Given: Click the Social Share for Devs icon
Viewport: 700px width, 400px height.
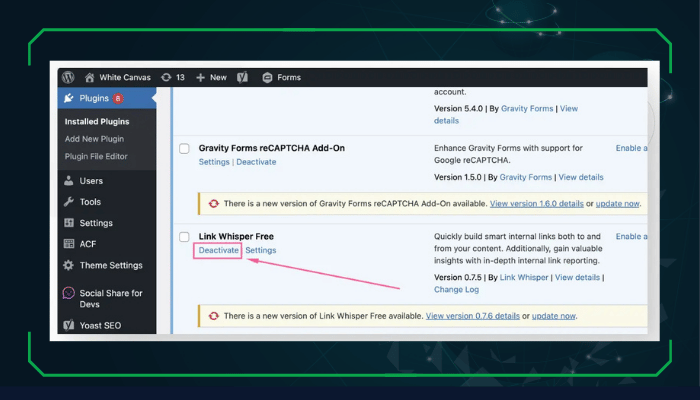Looking at the screenshot, I should 69,294.
